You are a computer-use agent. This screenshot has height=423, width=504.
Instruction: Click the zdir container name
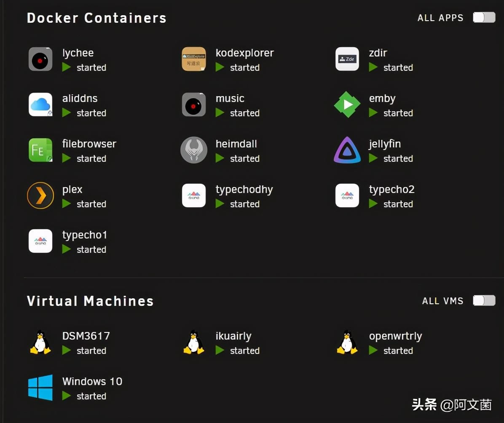378,53
